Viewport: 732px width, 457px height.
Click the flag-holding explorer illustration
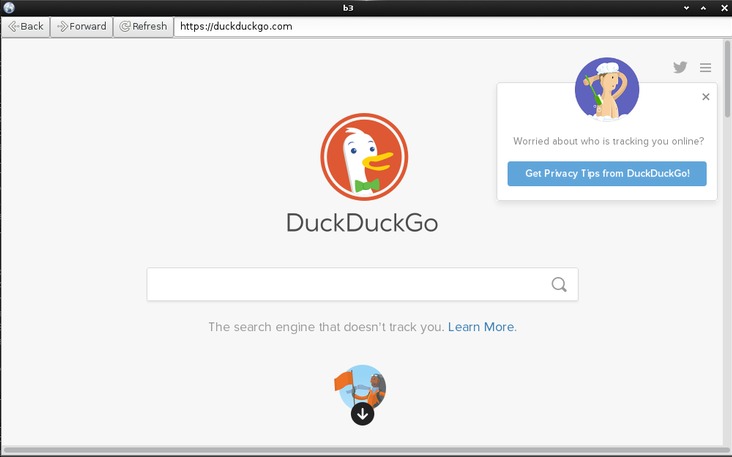pos(362,386)
